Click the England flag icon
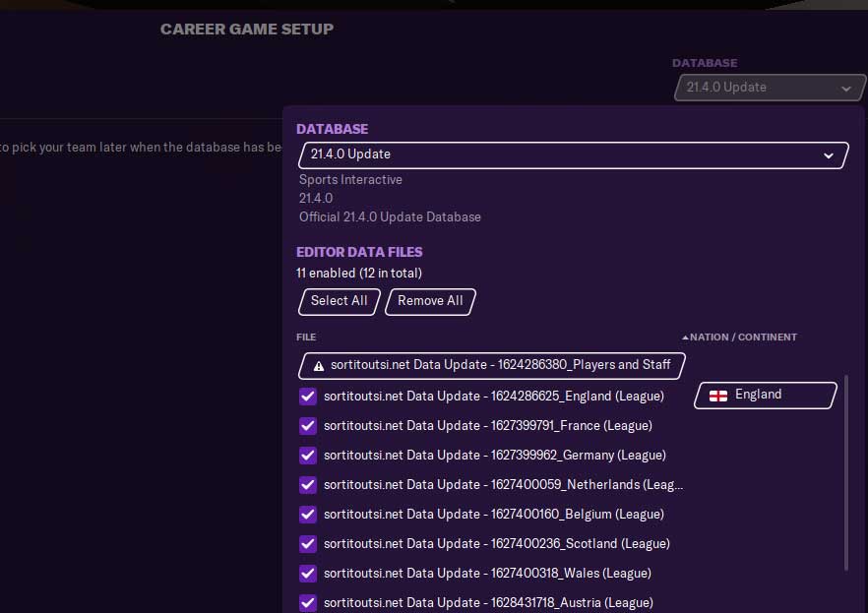The image size is (868, 613). [x=718, y=396]
